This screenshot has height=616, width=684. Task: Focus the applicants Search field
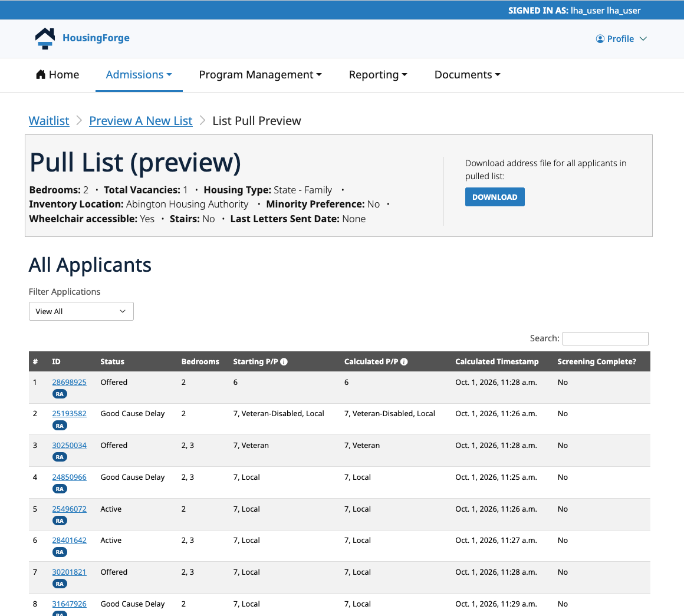(606, 339)
